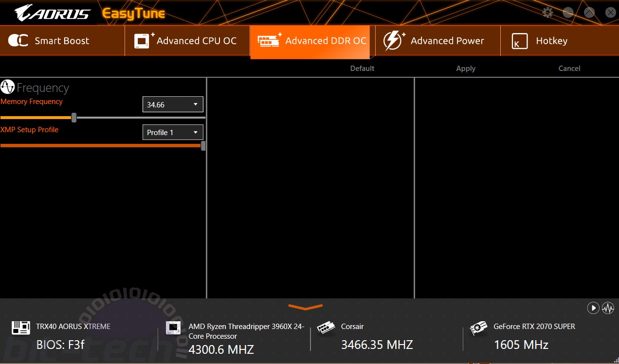619x364 pixels.
Task: Open the Memory Frequency 34.66 dropdown
Action: (173, 104)
